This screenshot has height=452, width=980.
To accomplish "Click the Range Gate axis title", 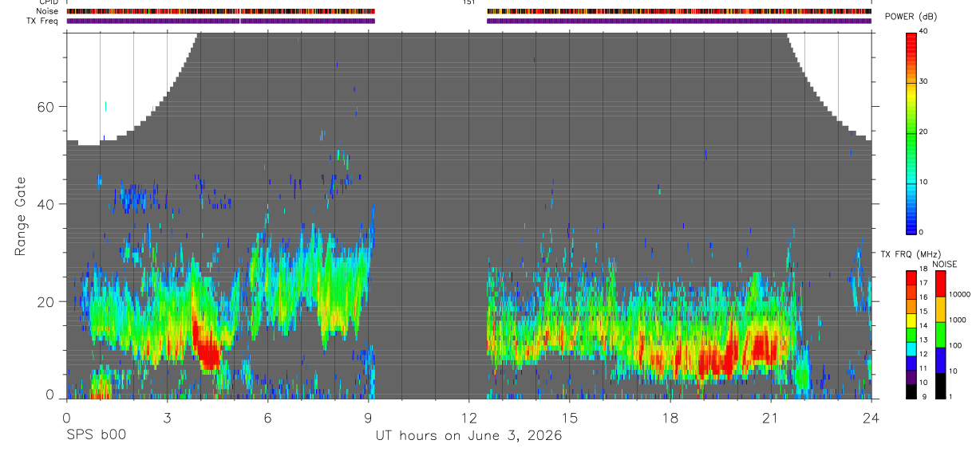I will pos(21,217).
